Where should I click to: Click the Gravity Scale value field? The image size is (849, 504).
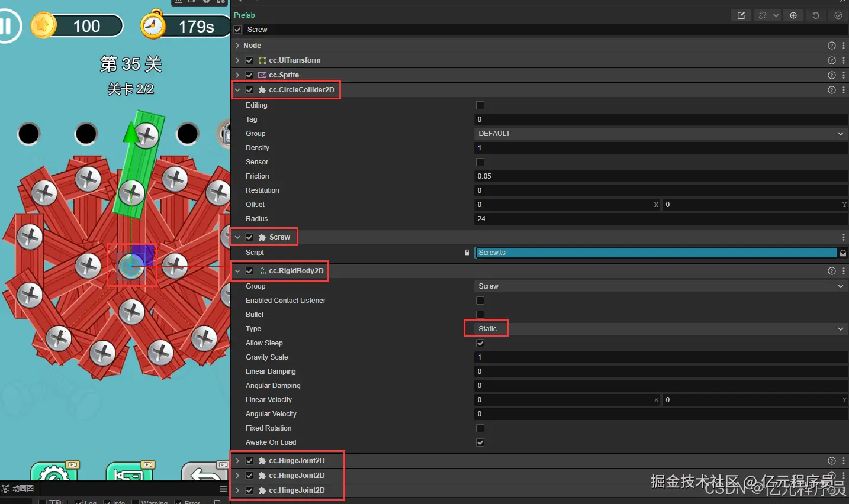coord(661,357)
